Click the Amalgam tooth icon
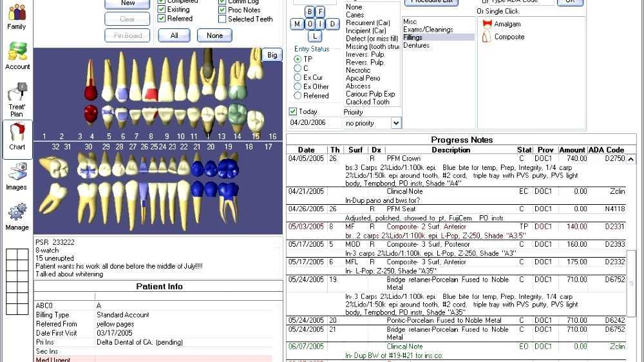Image resolution: width=644 pixels, height=362 pixels. coord(487,24)
